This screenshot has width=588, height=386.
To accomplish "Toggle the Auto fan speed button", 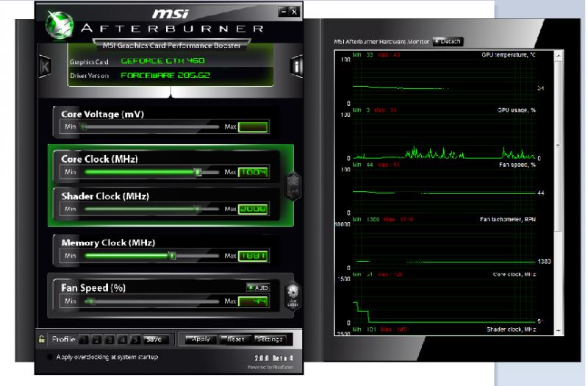I will [258, 287].
